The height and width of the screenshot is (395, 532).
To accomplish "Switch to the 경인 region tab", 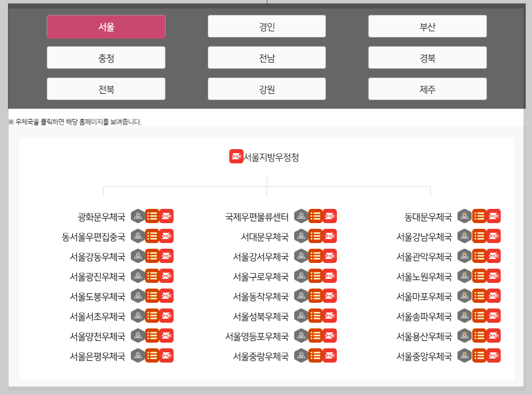I will (266, 26).
